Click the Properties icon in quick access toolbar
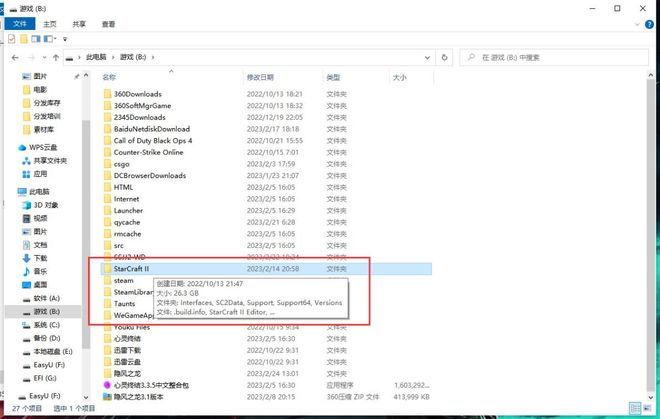The width and height of the screenshot is (660, 419). (x=11, y=39)
